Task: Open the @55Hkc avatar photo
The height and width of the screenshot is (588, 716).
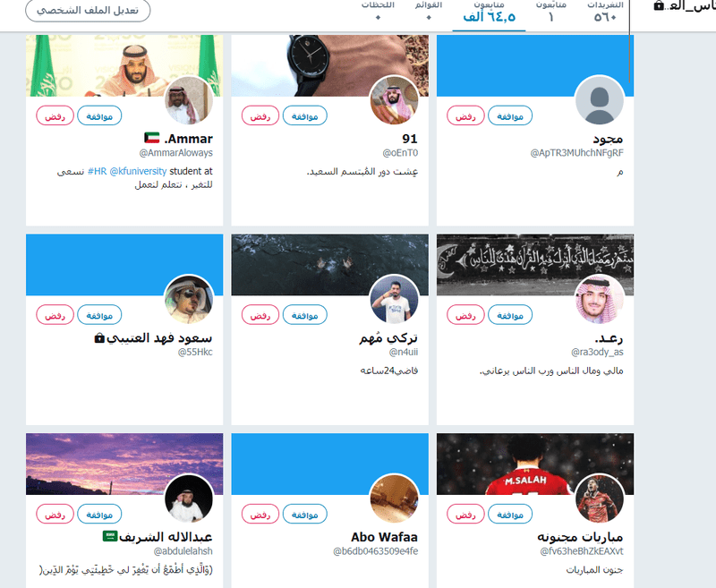Action: click(x=189, y=300)
